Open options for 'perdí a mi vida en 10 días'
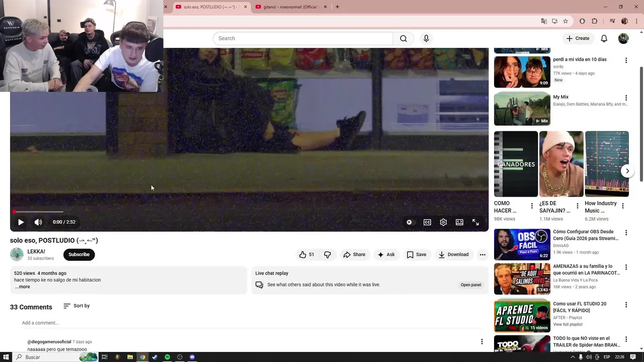This screenshot has height=362, width=644. point(626,60)
